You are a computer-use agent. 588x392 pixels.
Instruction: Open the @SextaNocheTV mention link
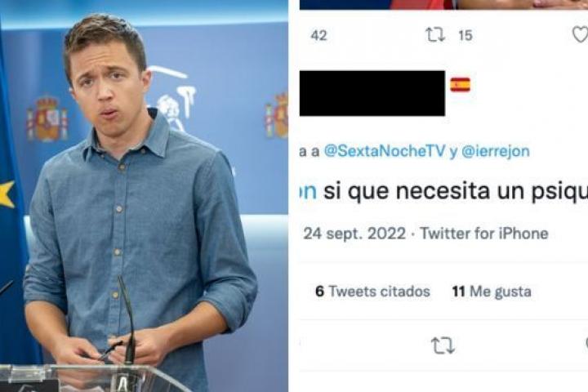[x=385, y=151]
